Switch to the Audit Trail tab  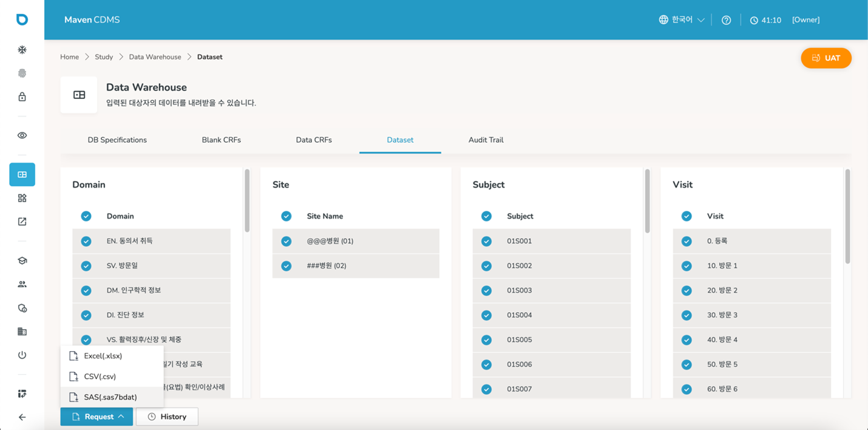click(486, 140)
